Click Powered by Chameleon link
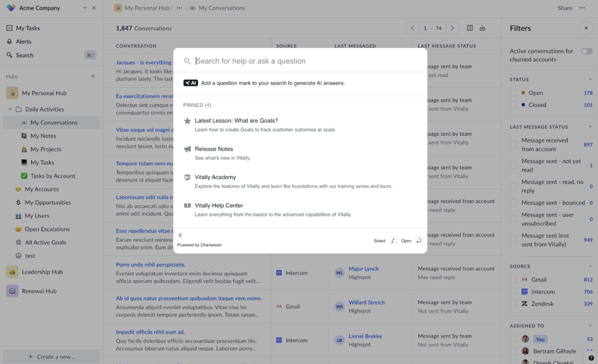This screenshot has width=598, height=364. [200, 245]
